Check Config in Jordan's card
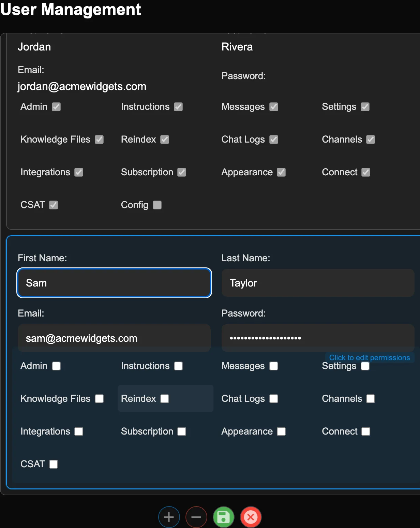Viewport: 420px width, 528px height. tap(157, 205)
